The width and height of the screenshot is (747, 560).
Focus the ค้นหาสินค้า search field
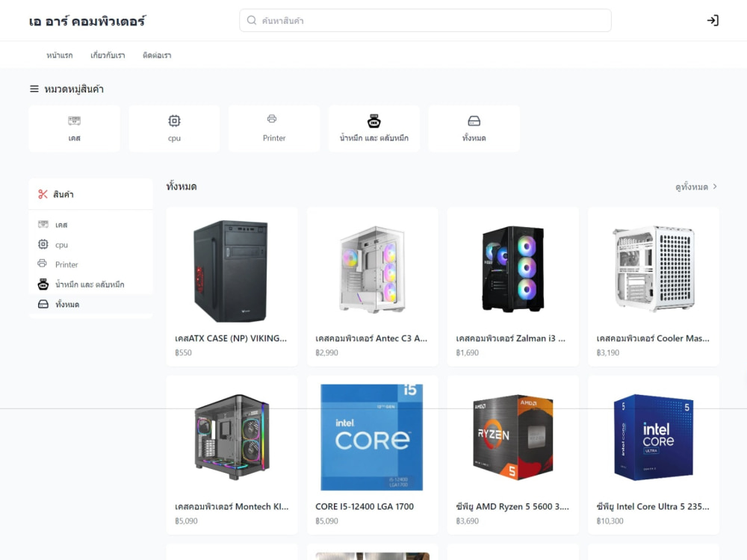coord(426,20)
